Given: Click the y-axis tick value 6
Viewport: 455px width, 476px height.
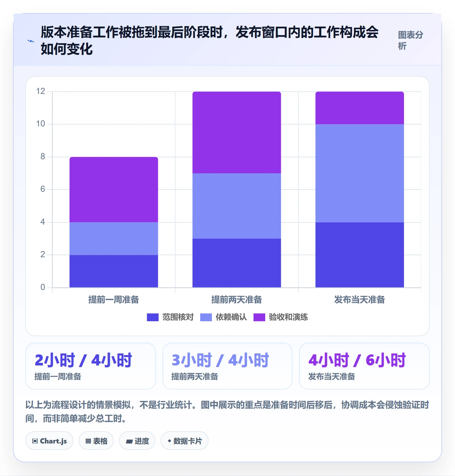Looking at the screenshot, I should pyautogui.click(x=43, y=189).
